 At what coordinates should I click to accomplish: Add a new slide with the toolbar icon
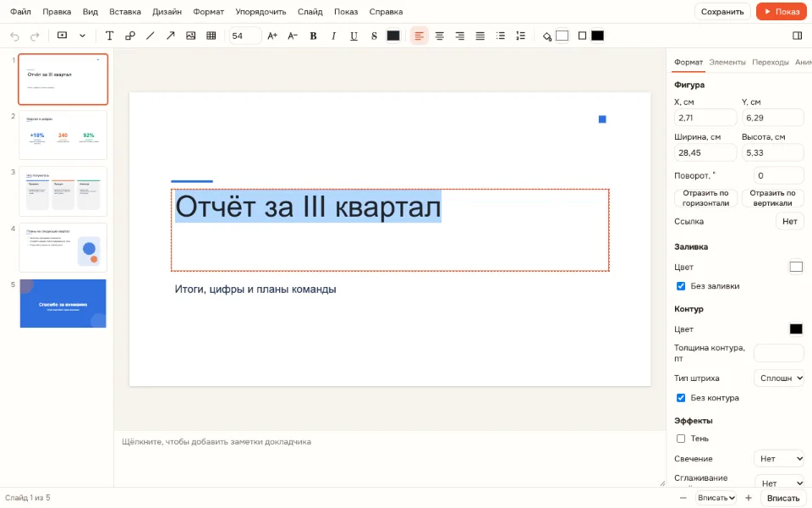62,36
